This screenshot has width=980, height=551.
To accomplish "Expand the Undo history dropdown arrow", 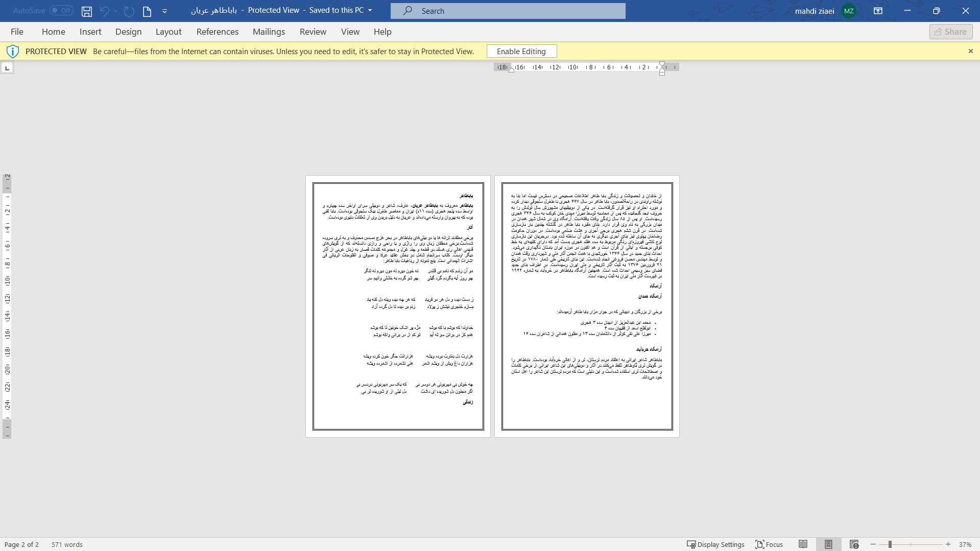I will coord(116,11).
